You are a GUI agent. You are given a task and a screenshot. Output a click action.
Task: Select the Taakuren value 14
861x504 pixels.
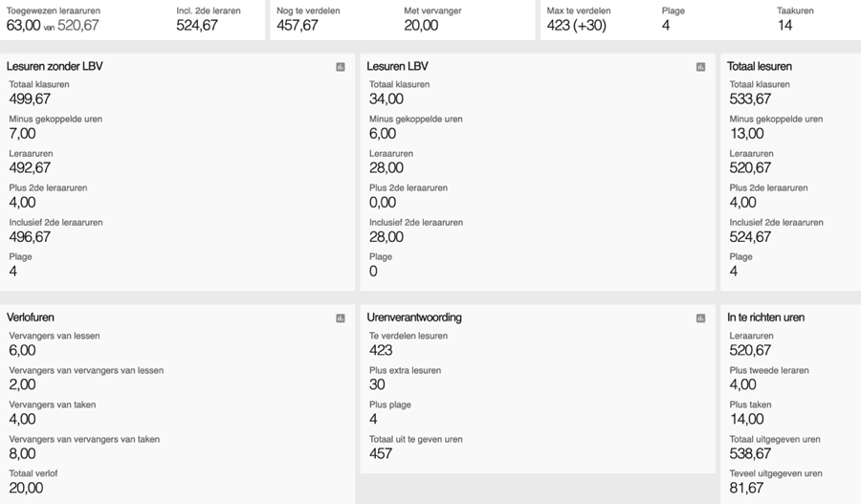pos(784,26)
